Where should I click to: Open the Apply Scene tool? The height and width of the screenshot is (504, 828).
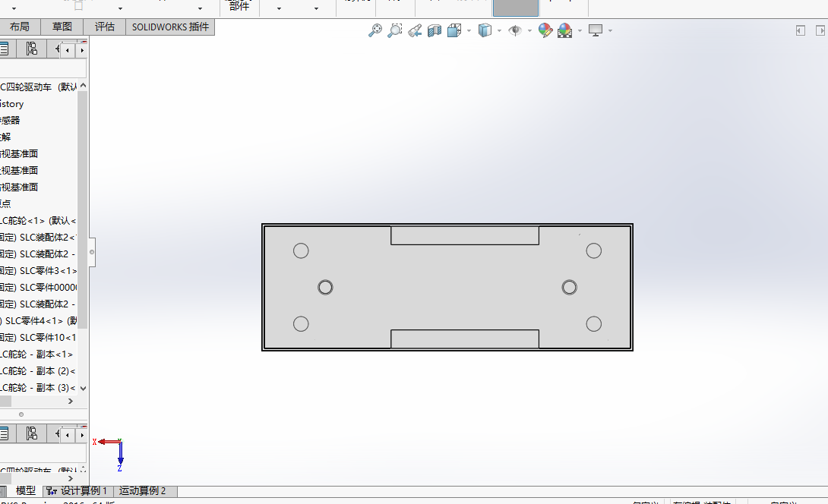point(564,30)
